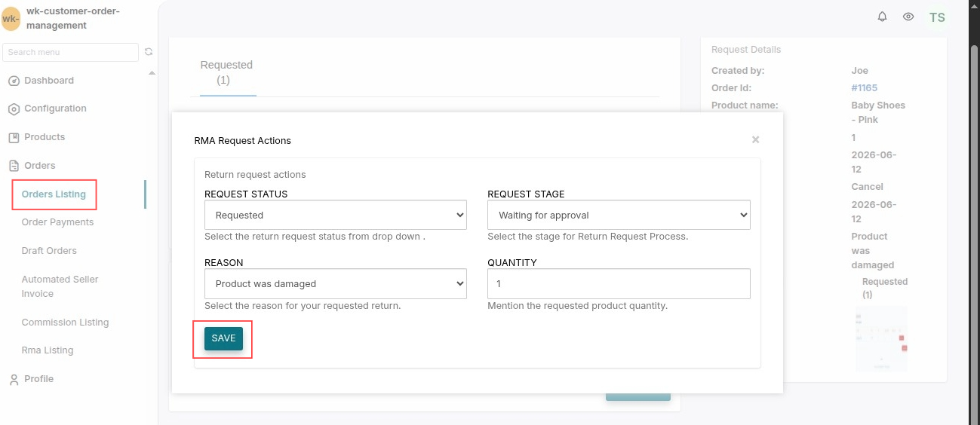Save the return request actions
This screenshot has width=980, height=425.
tap(223, 338)
